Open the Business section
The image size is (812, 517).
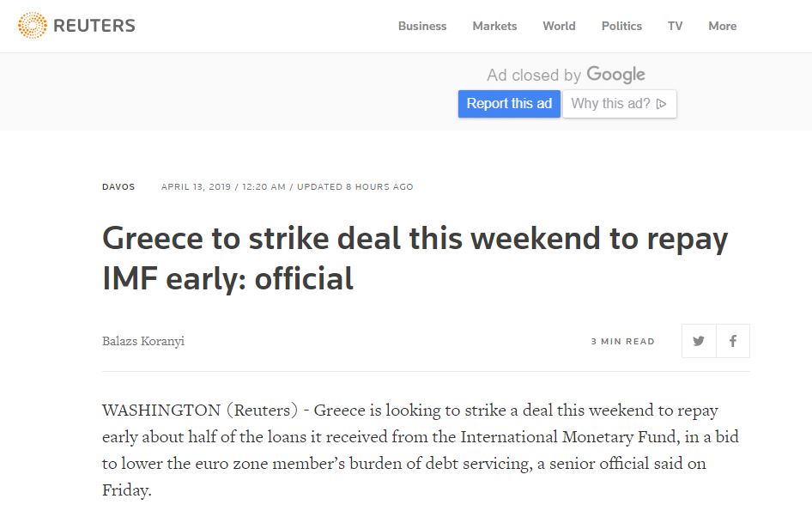422,26
